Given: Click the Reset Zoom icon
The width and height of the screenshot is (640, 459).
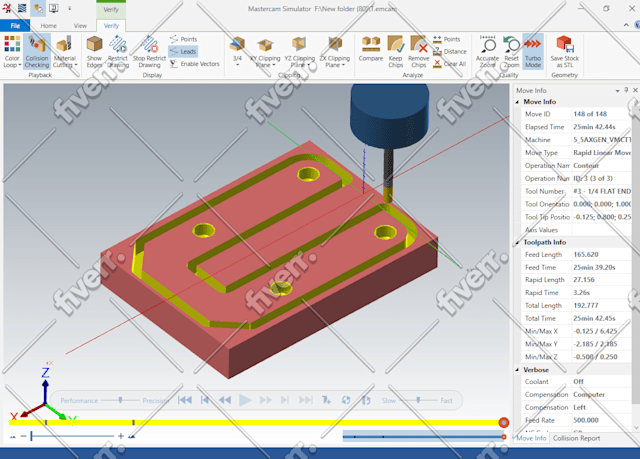Looking at the screenshot, I should (x=511, y=44).
